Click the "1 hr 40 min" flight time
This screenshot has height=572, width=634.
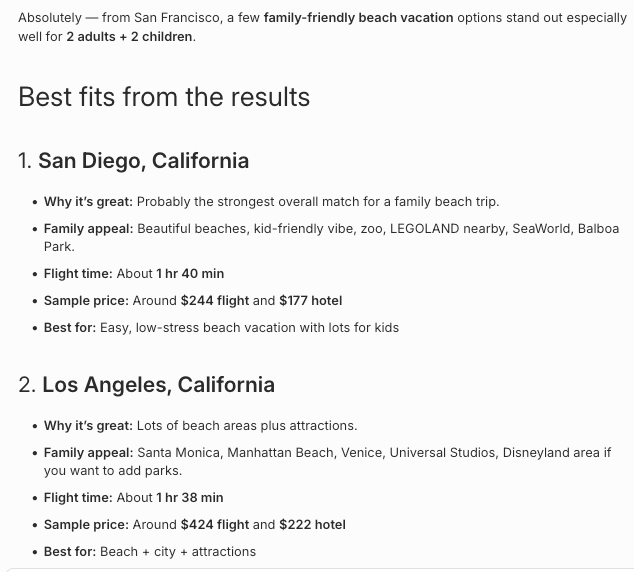click(190, 274)
